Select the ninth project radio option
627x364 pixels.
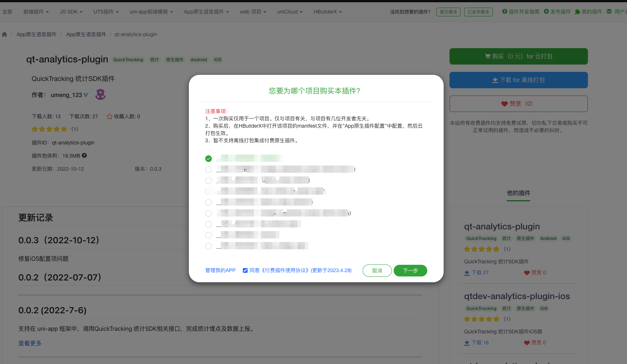coord(209,246)
